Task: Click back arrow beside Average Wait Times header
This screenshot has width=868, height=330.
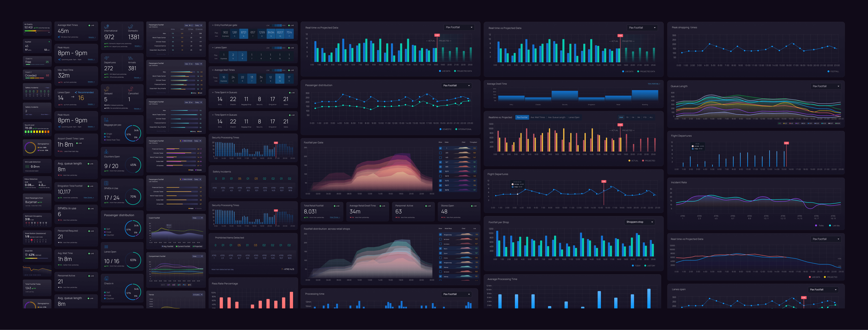Action: coord(213,70)
